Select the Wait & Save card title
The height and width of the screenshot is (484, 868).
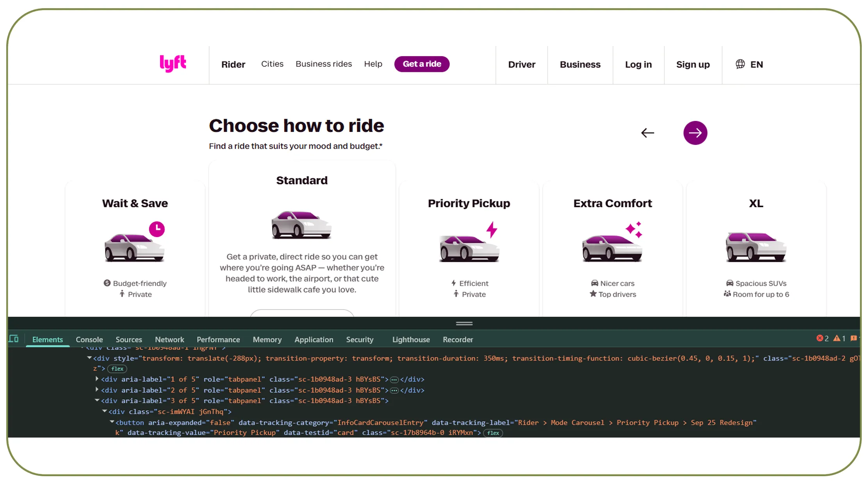point(135,203)
